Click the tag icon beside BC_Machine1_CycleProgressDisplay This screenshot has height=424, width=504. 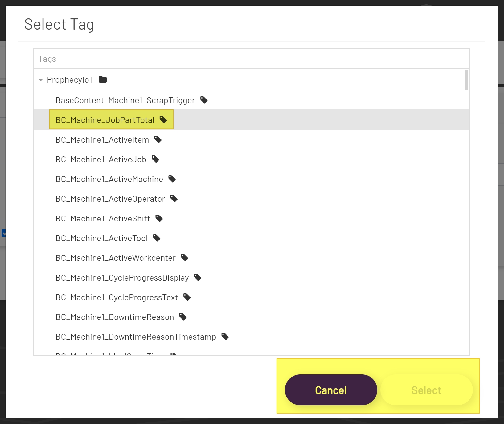[x=198, y=277]
